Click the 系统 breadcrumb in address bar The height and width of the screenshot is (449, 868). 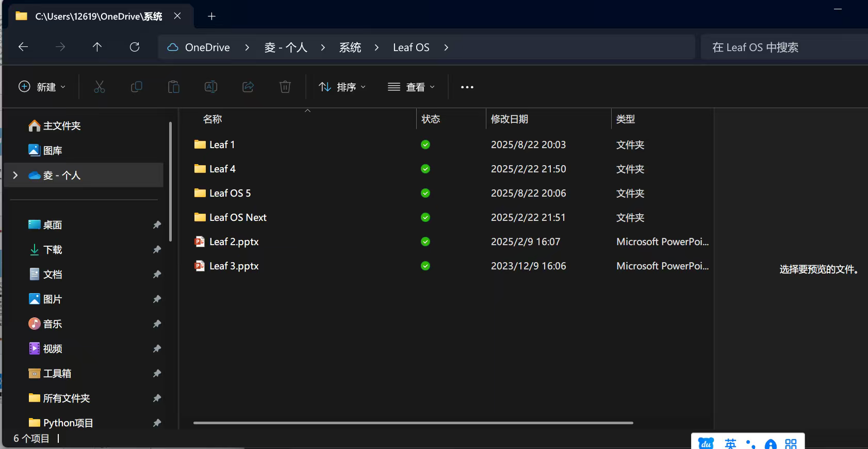point(350,47)
